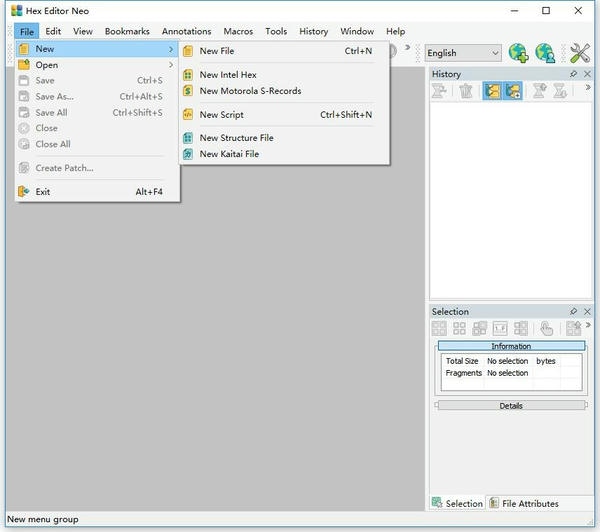
Task: Click the Open folder icon in File menu
Action: coord(24,65)
